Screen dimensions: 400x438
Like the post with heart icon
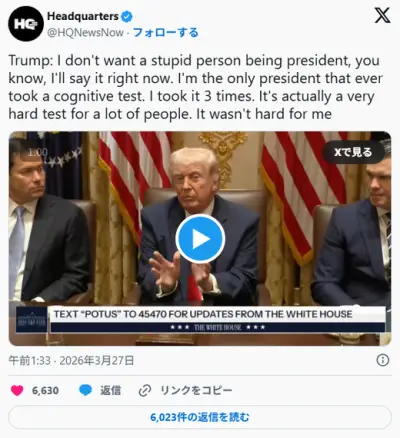17,390
